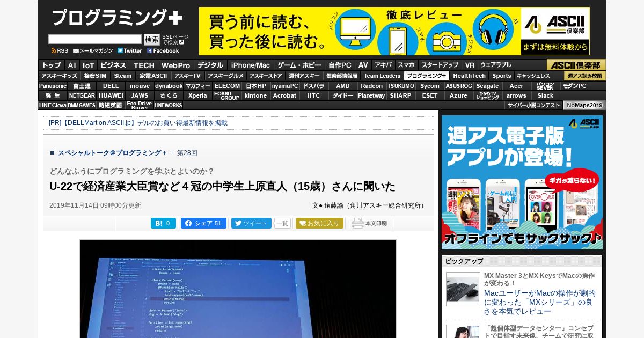The width and height of the screenshot is (644, 338).
Task: Open the サイバー小説コンテスト link
Action: tap(533, 105)
